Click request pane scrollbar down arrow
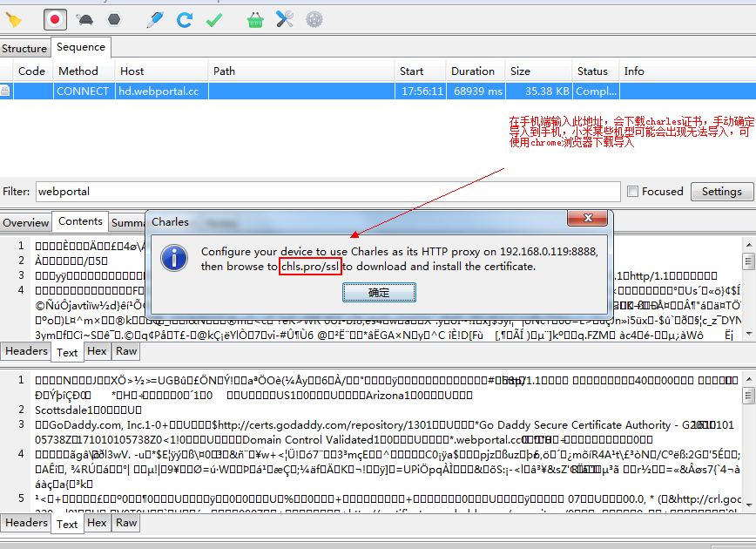Screen dimensions: 756x549 coord(749,334)
